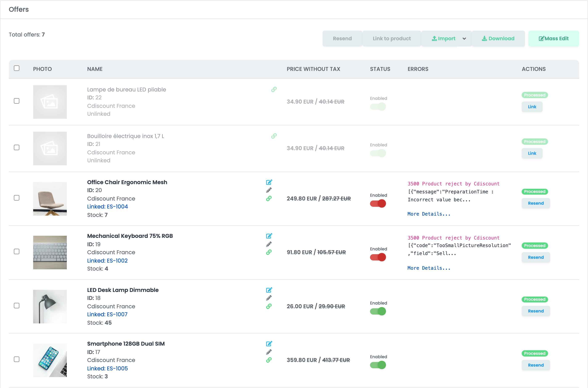Viewport: 588px width, 388px height.
Task: Select checkbox for Lampe de bureau LED pliable
Action: coord(17,101)
